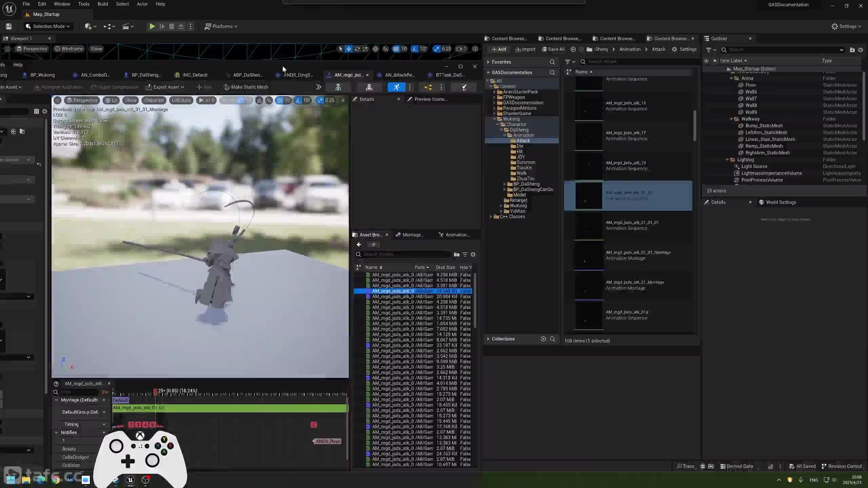
Task: Open the Cinematics clapperboard menu
Action: pyautogui.click(x=128, y=26)
